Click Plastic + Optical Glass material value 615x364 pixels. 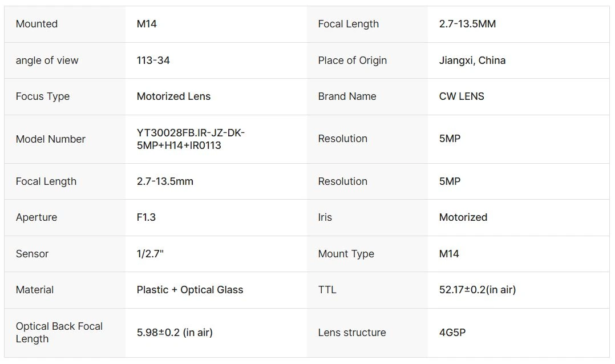[190, 290]
